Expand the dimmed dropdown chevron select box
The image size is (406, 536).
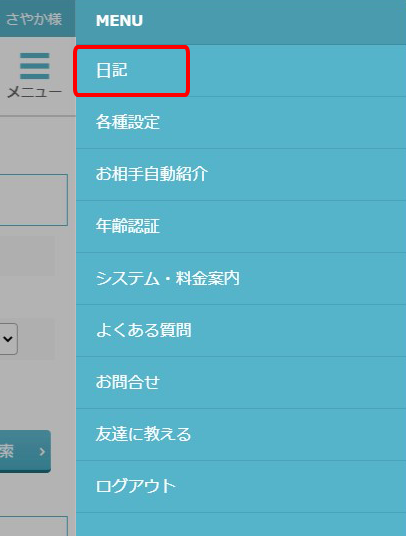9,339
